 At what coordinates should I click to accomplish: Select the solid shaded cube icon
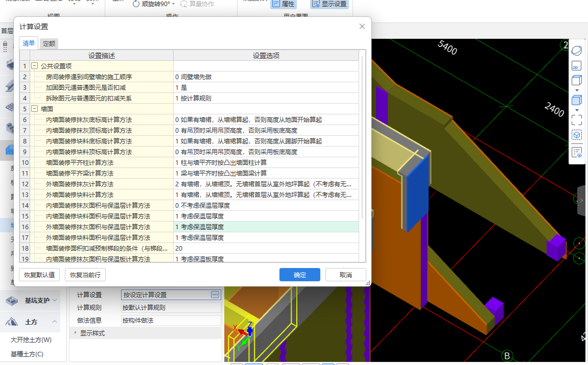pos(577,100)
